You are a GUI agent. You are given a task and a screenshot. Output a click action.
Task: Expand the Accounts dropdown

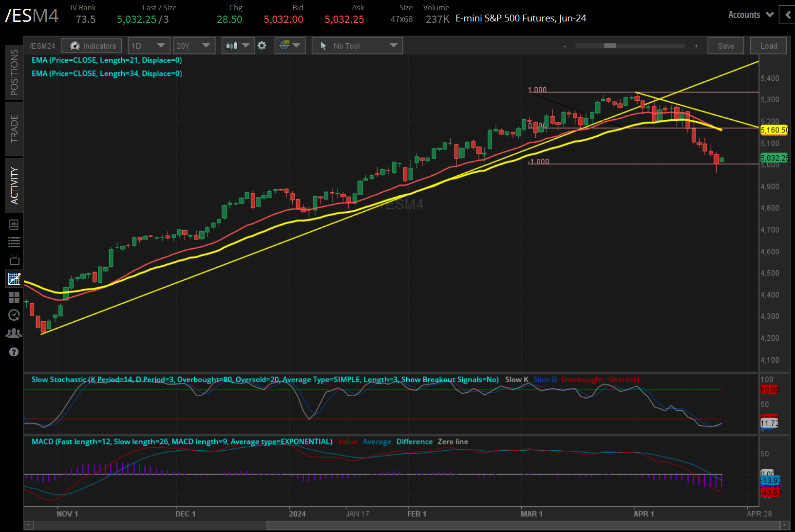pos(750,15)
